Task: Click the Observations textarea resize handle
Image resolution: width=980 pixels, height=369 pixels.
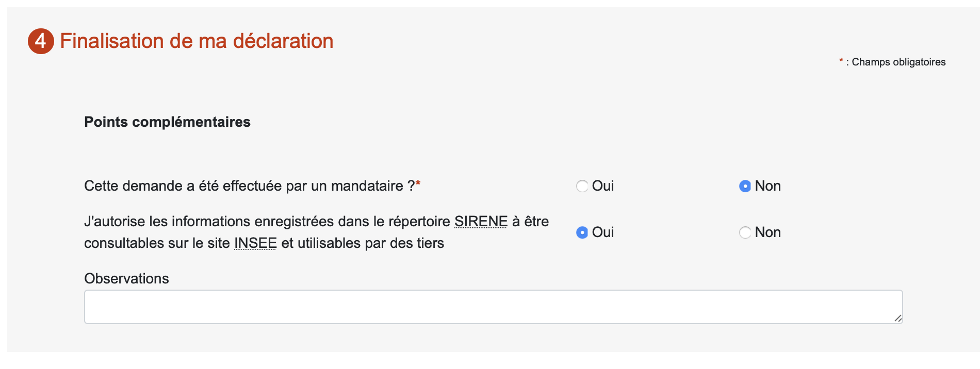Action: 897,318
